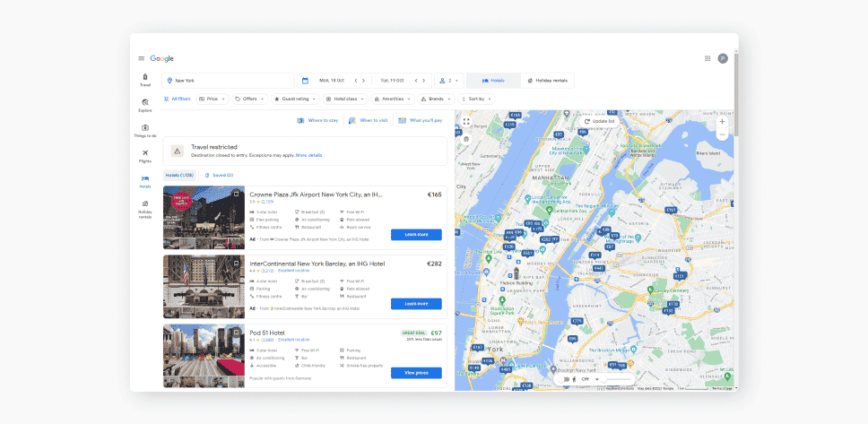Select the €278 map price marker
868x424 pixels.
(577, 321)
